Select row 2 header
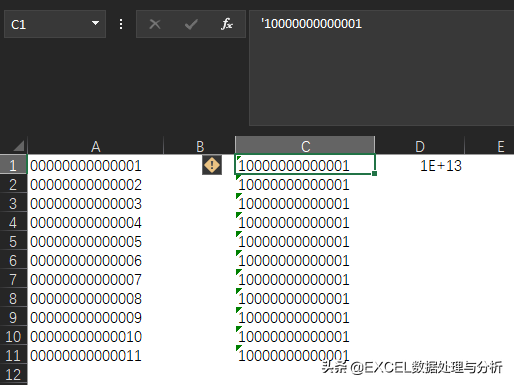The image size is (514, 385). point(13,184)
